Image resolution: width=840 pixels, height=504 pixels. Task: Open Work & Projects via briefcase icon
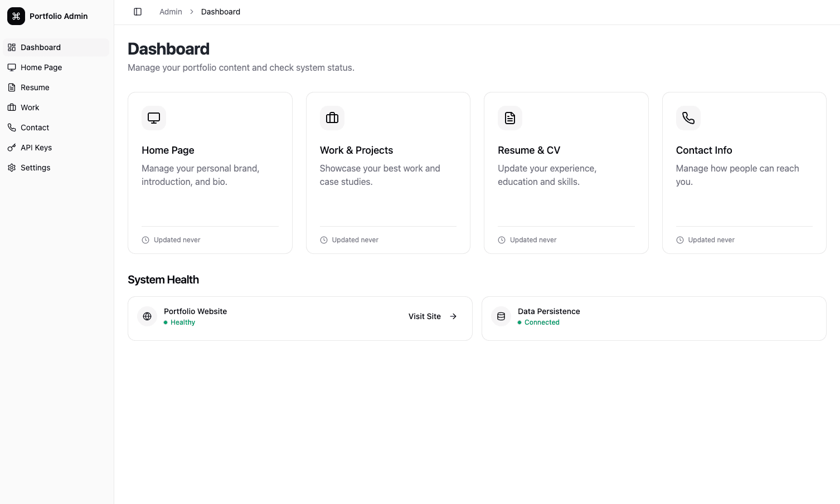(332, 118)
